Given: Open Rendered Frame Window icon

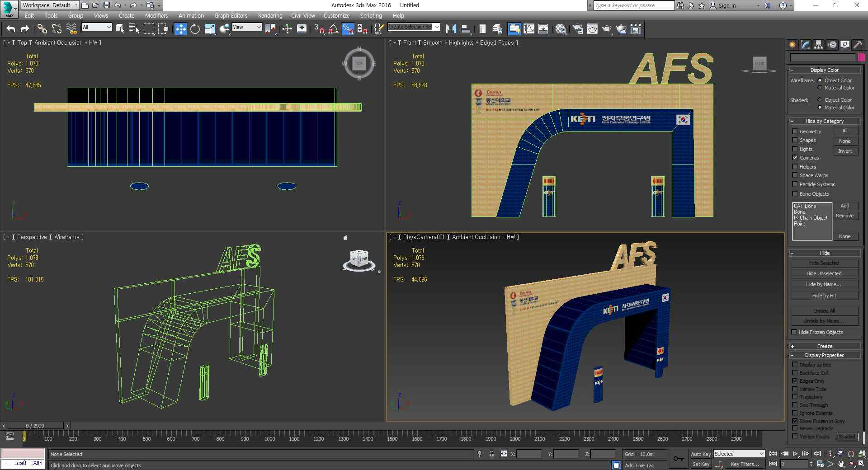Looking at the screenshot, I should tap(592, 29).
